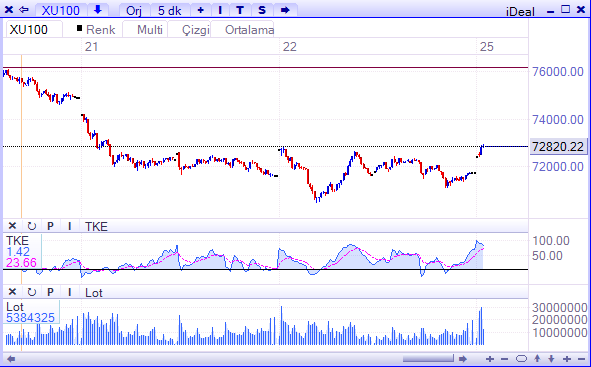Click the 76000.00 price axis label
The height and width of the screenshot is (367, 591).
(x=558, y=71)
